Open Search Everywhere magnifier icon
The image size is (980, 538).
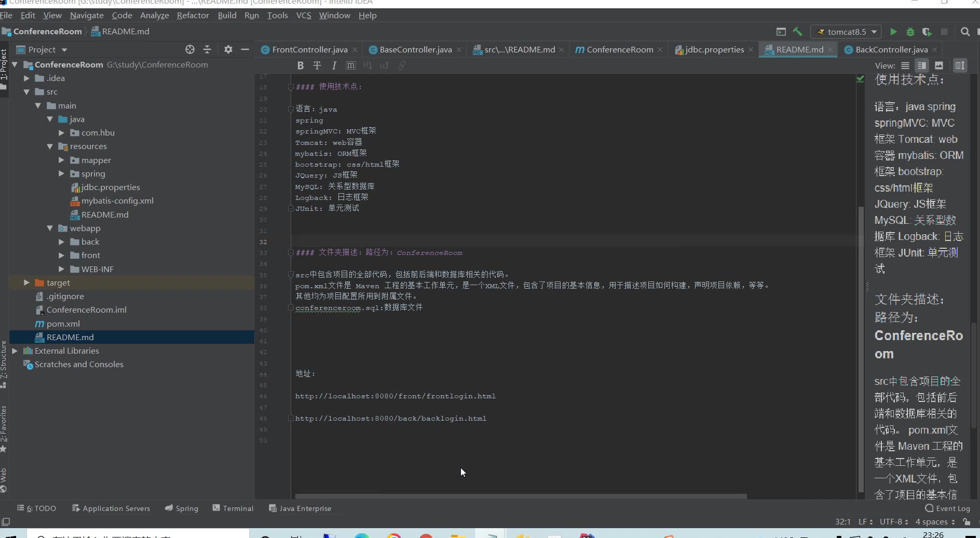point(965,32)
